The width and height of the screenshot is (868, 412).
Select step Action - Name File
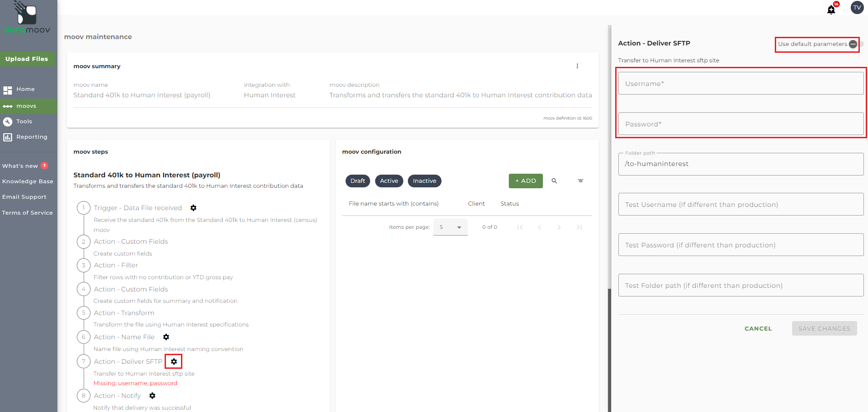pyautogui.click(x=124, y=337)
